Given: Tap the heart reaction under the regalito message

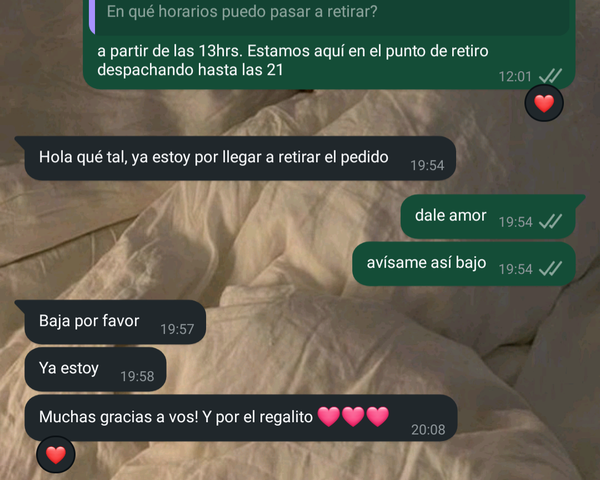Looking at the screenshot, I should pos(56,455).
